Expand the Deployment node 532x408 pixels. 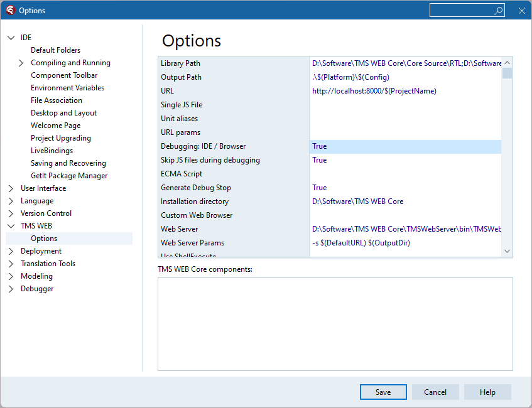pos(11,251)
